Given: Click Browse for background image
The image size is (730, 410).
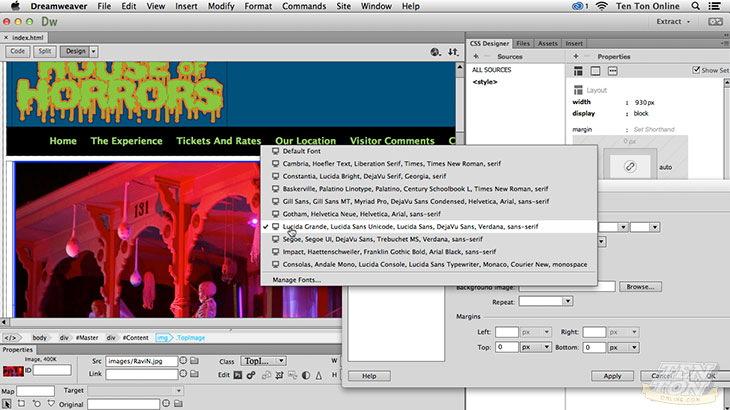Looking at the screenshot, I should (x=640, y=287).
